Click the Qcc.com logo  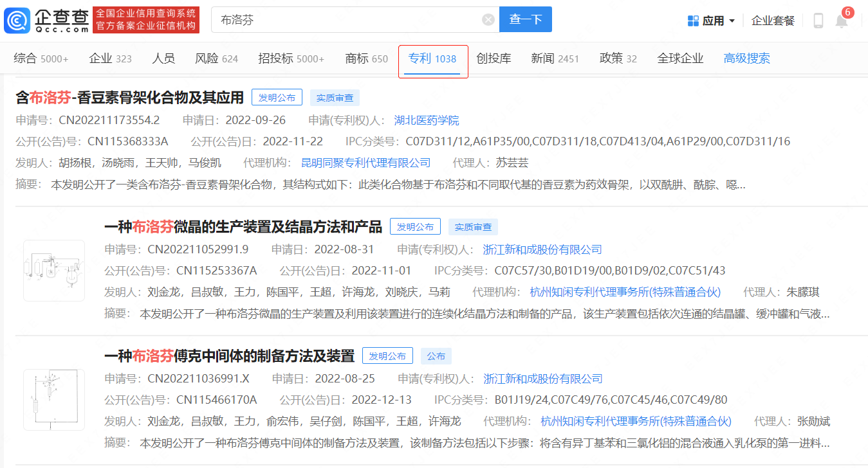[46, 20]
